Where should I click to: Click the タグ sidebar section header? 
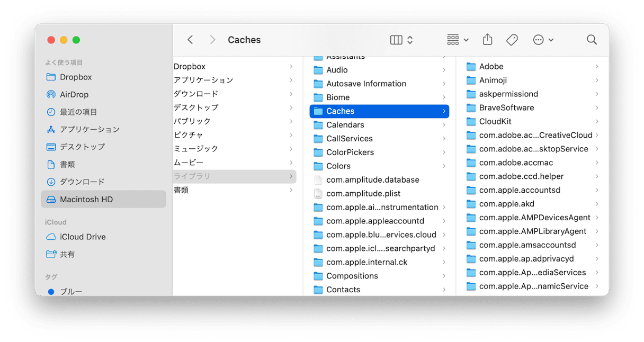coord(51,277)
